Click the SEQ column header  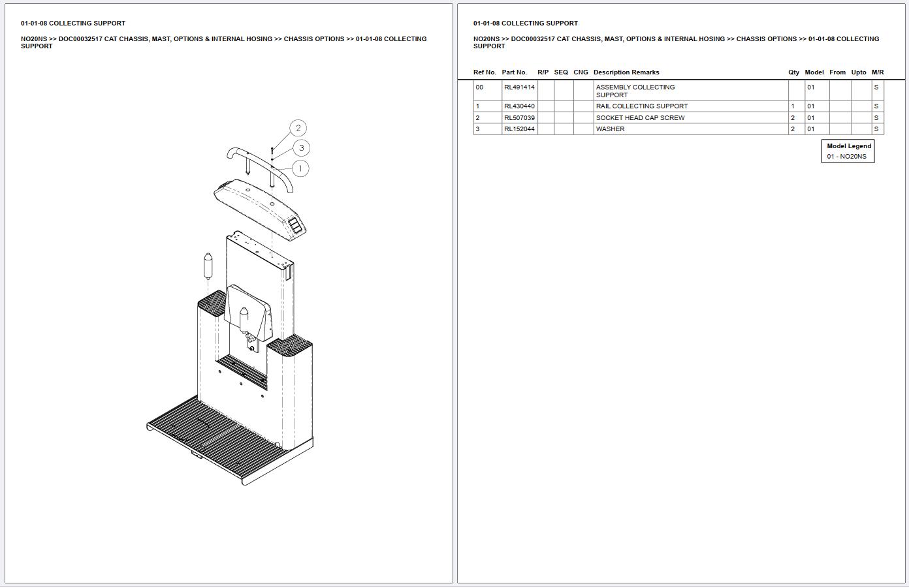pos(561,72)
